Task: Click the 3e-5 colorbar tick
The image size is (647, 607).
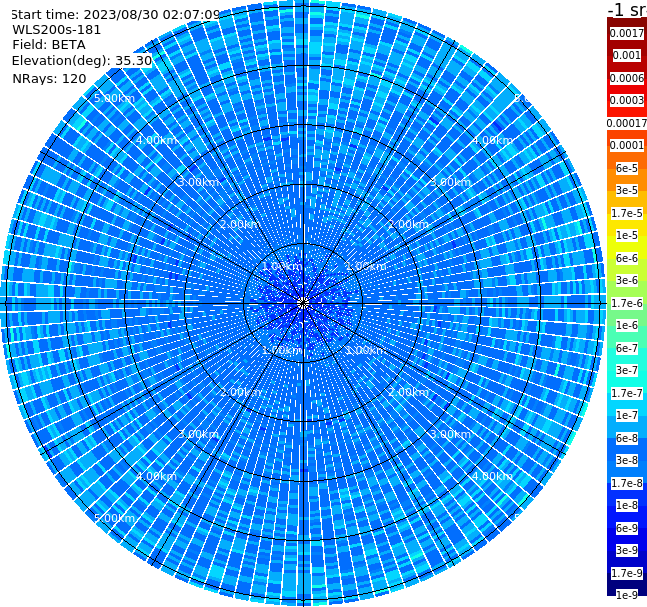Action: pyautogui.click(x=627, y=190)
